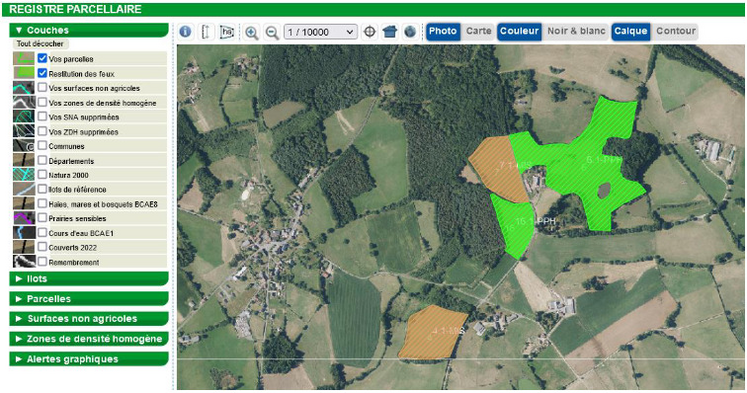Screen dimensions: 747x393
Task: Click the zoom in magnifier
Action: [x=252, y=32]
